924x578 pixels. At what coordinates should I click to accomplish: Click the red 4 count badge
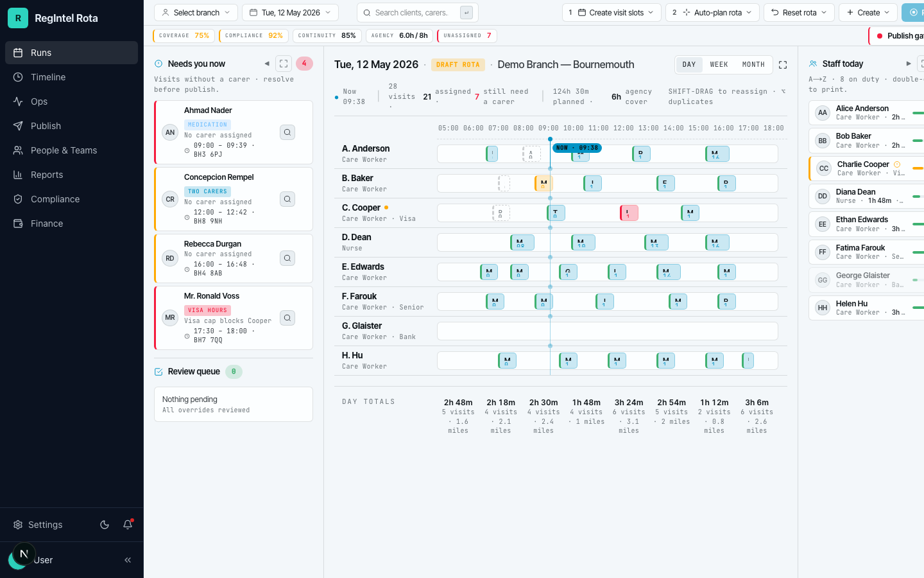tap(304, 64)
